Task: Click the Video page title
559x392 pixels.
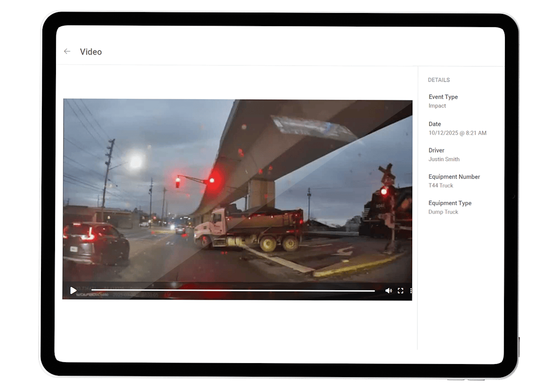Action: [91, 52]
